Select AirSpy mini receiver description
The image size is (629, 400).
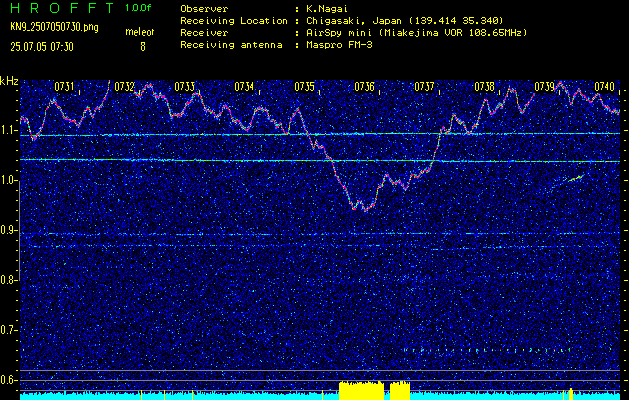416,33
